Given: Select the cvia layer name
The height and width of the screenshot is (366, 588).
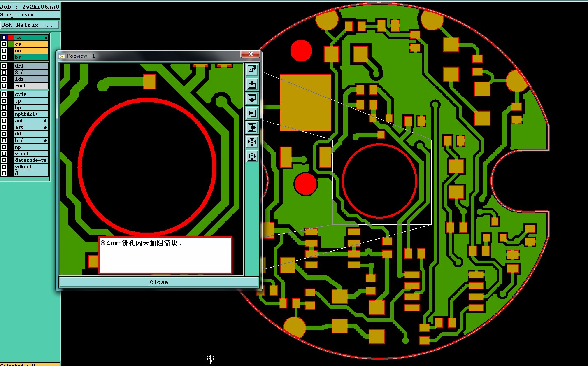Looking at the screenshot, I should (x=31, y=94).
